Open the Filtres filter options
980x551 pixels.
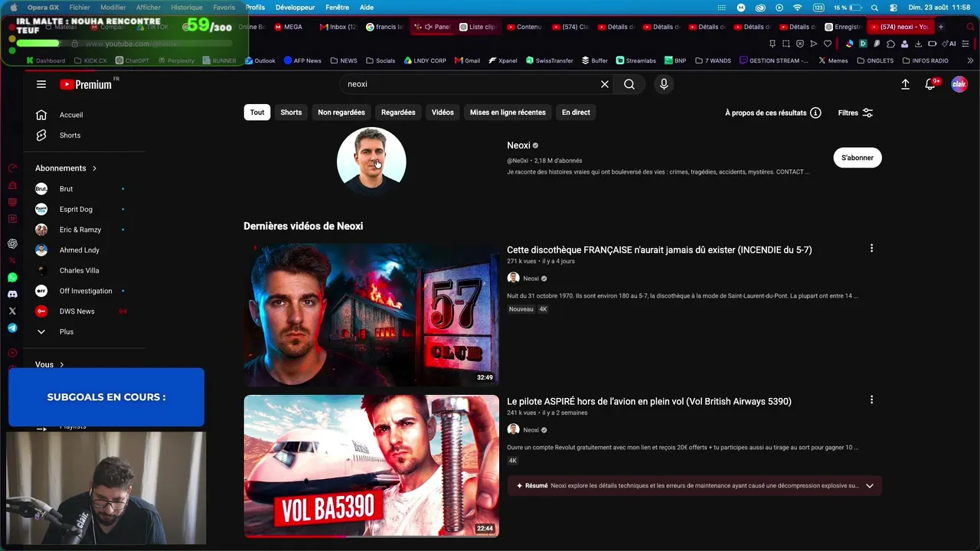point(855,112)
